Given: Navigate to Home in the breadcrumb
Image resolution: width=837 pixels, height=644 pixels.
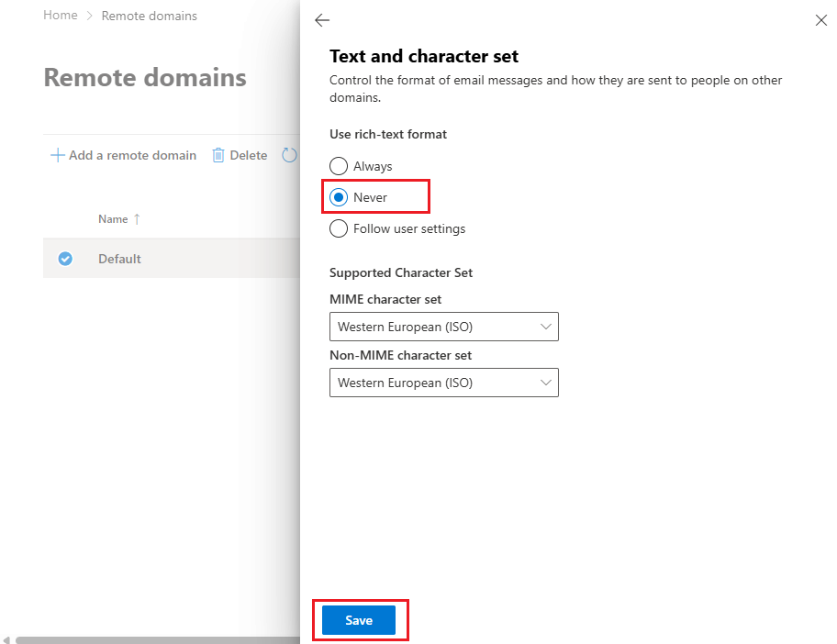Looking at the screenshot, I should tap(61, 16).
